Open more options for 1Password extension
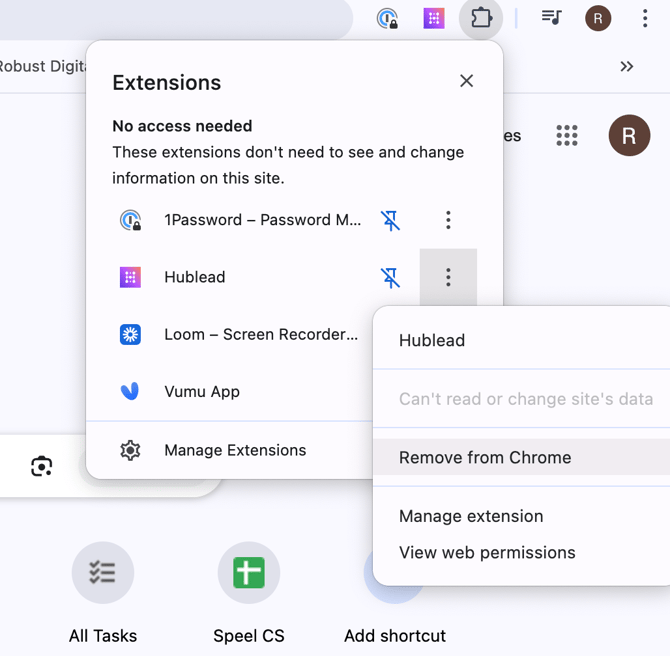The height and width of the screenshot is (656, 670). point(448,220)
